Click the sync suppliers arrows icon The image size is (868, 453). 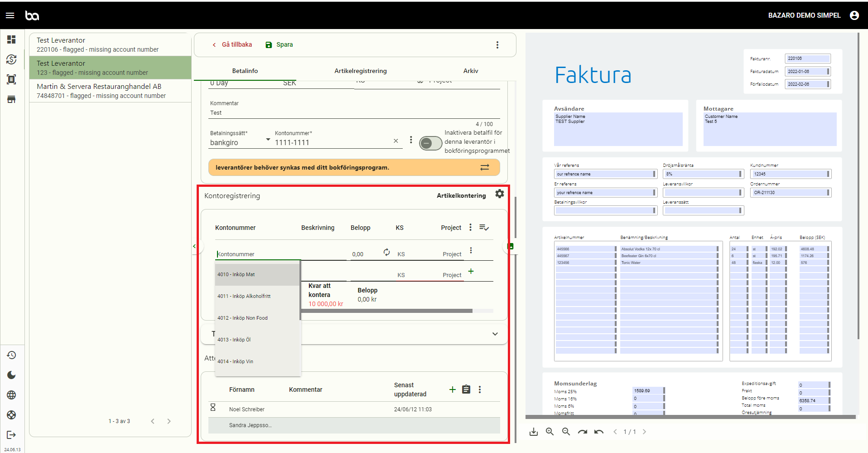[x=485, y=167]
